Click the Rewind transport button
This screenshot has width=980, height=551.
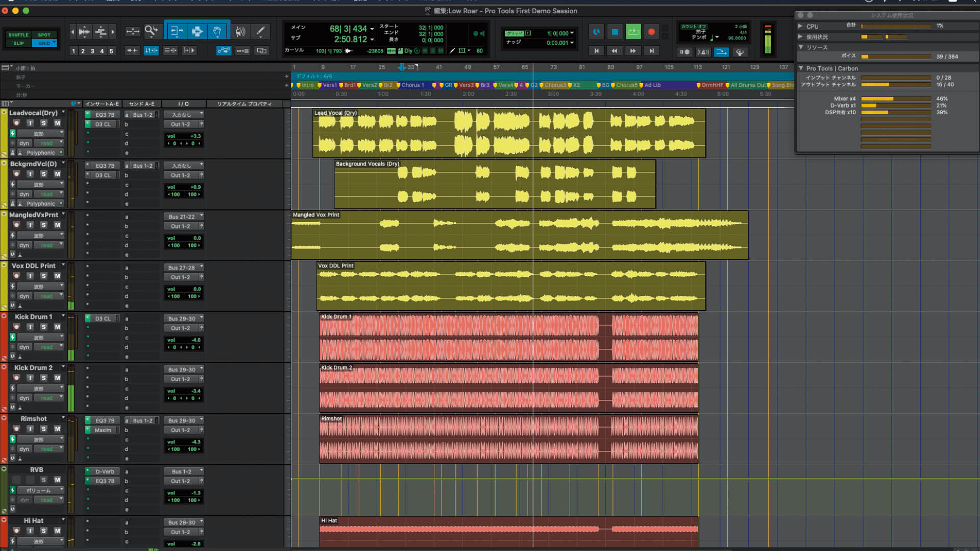(615, 51)
